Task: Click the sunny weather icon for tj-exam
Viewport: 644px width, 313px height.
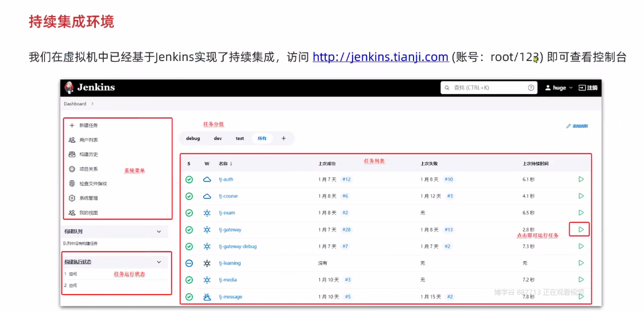Action: [x=207, y=213]
